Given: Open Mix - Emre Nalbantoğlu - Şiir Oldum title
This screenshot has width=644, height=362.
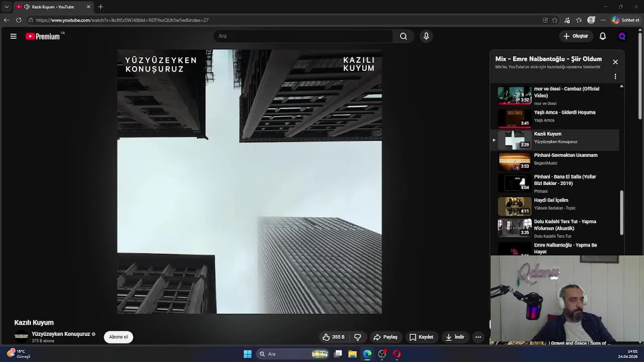Looking at the screenshot, I should tap(548, 59).
